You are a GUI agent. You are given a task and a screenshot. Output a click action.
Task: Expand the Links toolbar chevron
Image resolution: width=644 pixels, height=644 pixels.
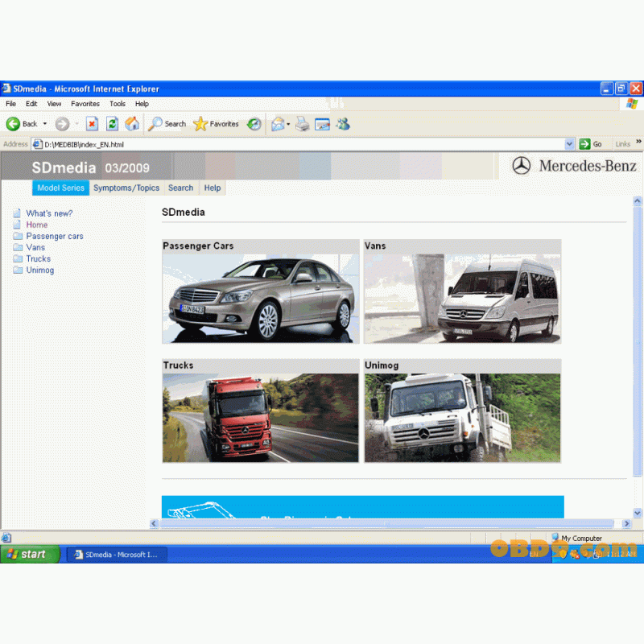638,142
